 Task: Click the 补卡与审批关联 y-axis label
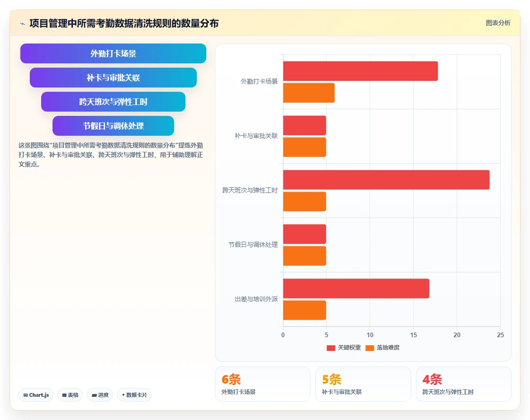click(x=256, y=136)
